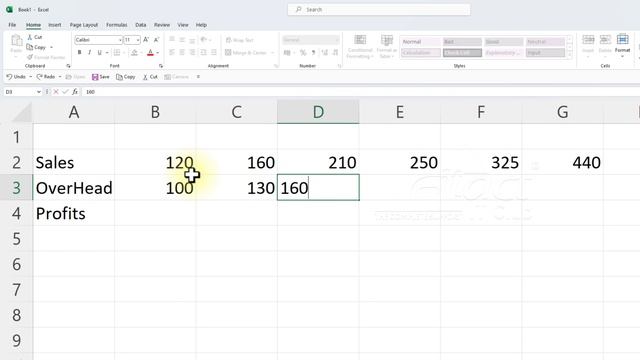Click the Search box in the title bar
The height and width of the screenshot is (360, 640).
point(378,9)
